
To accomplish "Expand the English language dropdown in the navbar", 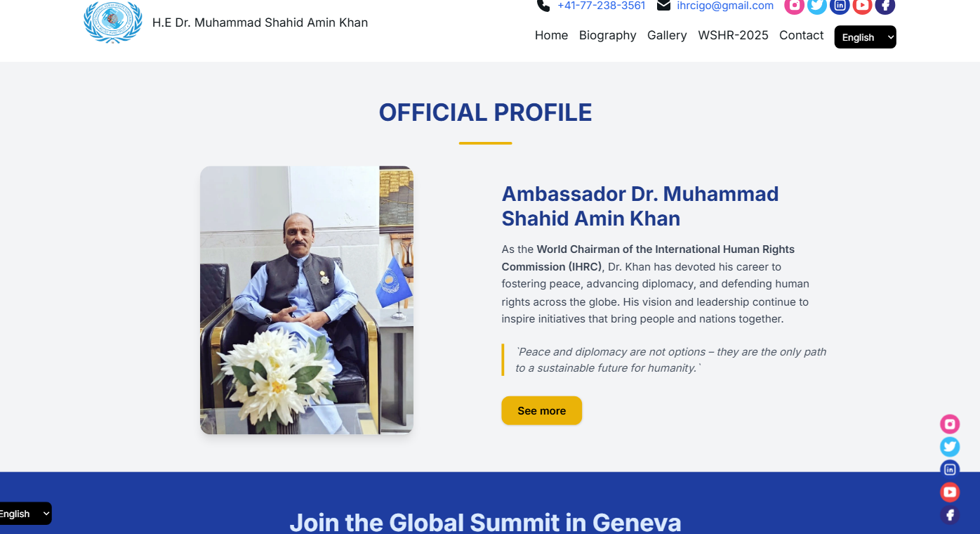I will 865,37.
